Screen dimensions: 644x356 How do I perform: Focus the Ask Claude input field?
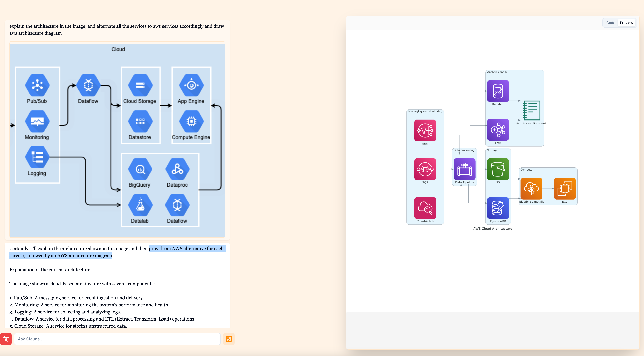tap(117, 339)
